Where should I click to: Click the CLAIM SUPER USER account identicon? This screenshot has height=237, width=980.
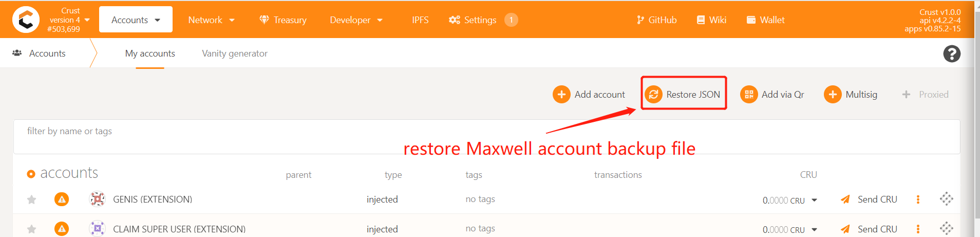(97, 228)
